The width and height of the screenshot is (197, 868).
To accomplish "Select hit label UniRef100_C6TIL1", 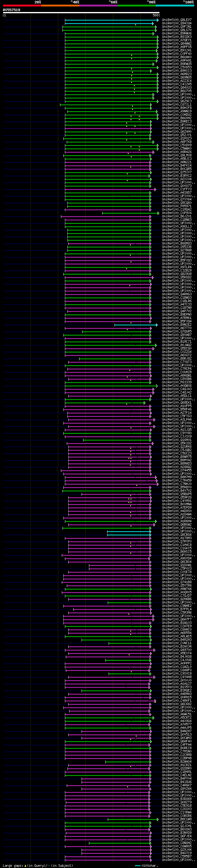I will coord(176,104).
